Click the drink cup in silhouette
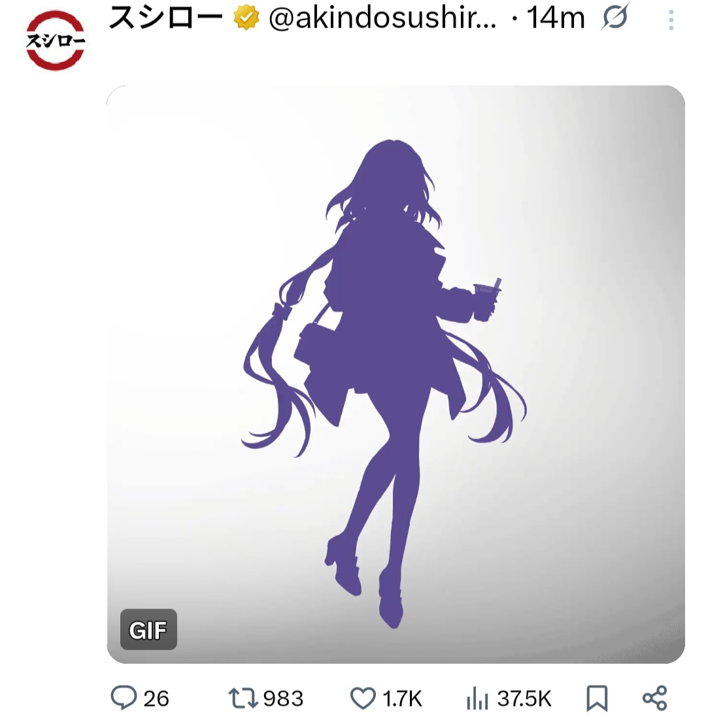The image size is (706, 728). [x=485, y=299]
